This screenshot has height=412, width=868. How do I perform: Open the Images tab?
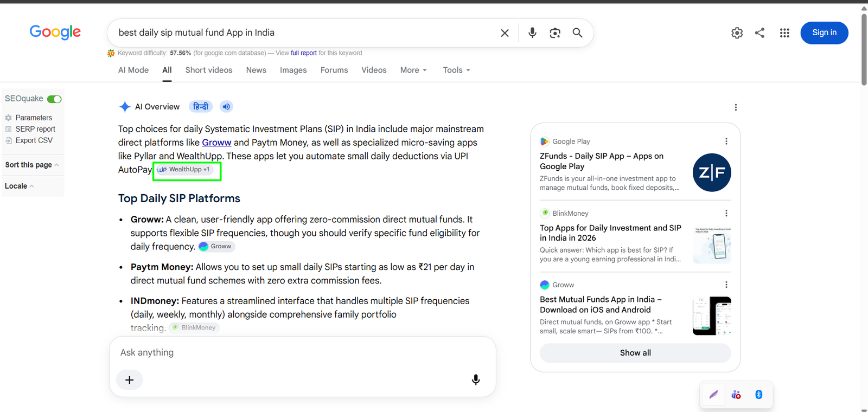pos(293,70)
